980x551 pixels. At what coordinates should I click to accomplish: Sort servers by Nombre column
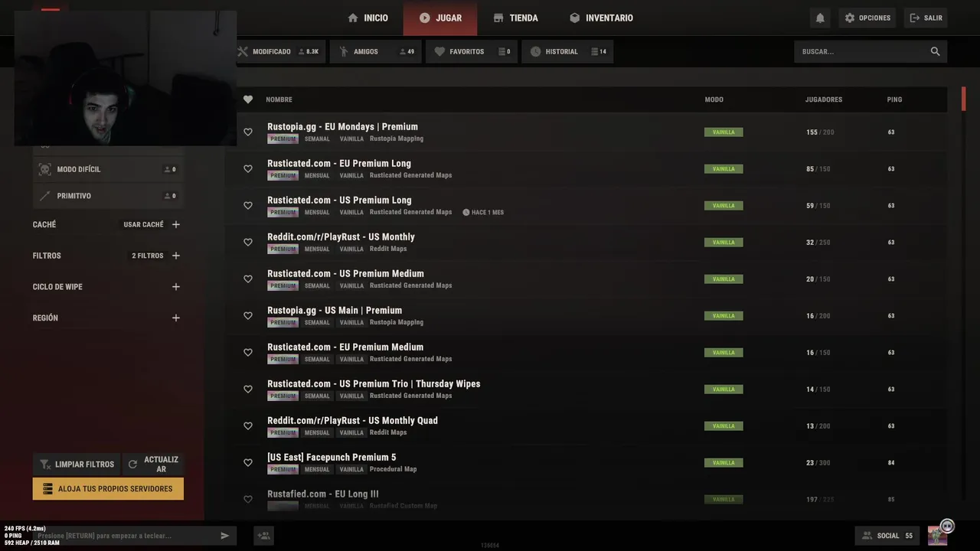point(279,99)
